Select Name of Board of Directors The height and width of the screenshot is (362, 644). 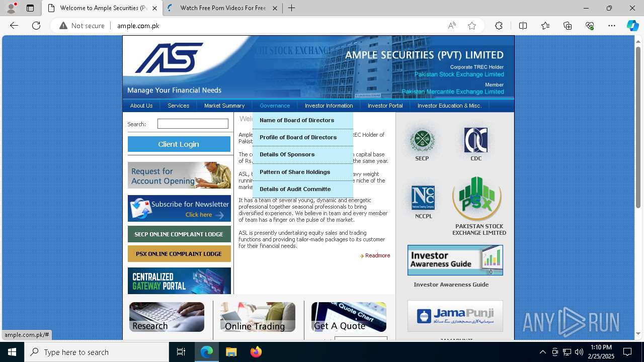(303, 121)
